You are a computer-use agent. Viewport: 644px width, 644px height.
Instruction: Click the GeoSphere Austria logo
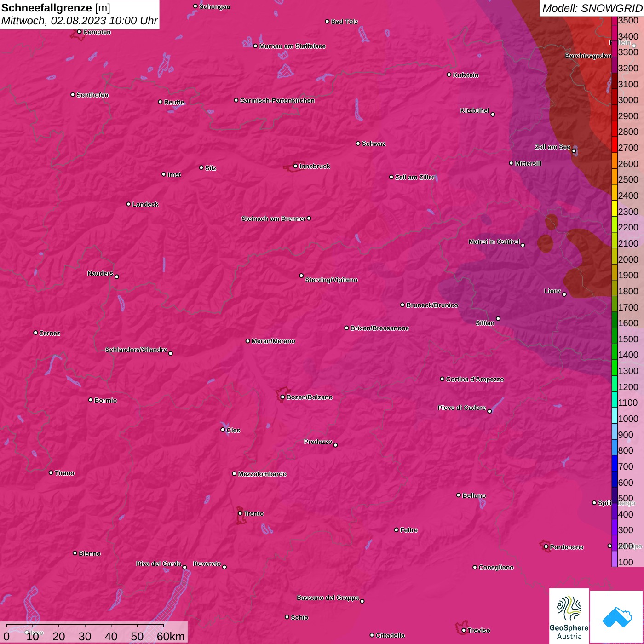click(569, 615)
